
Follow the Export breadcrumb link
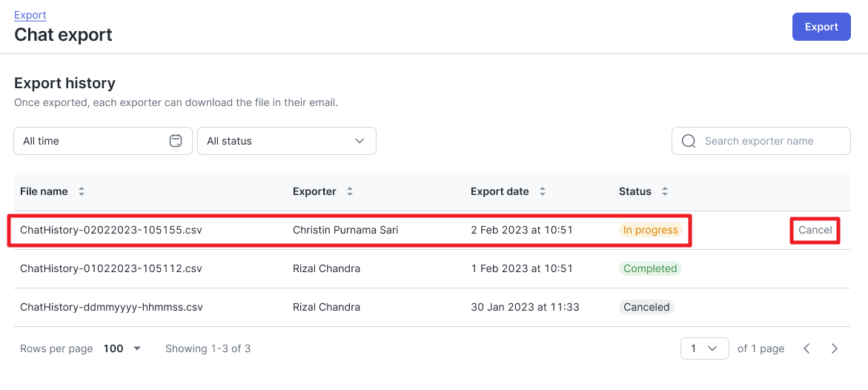point(30,15)
